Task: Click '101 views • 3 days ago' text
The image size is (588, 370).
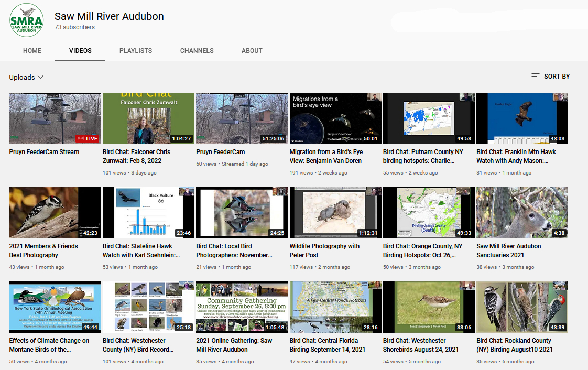Action: [129, 173]
